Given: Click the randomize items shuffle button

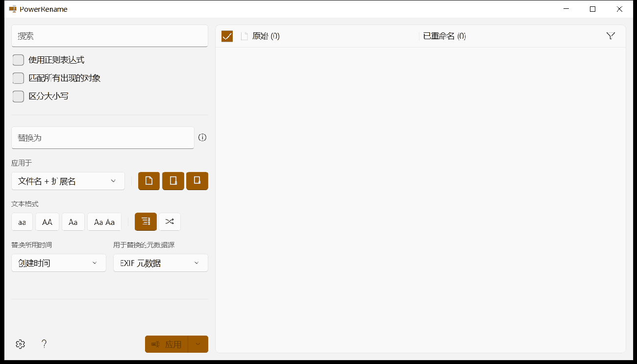Looking at the screenshot, I should 170,221.
